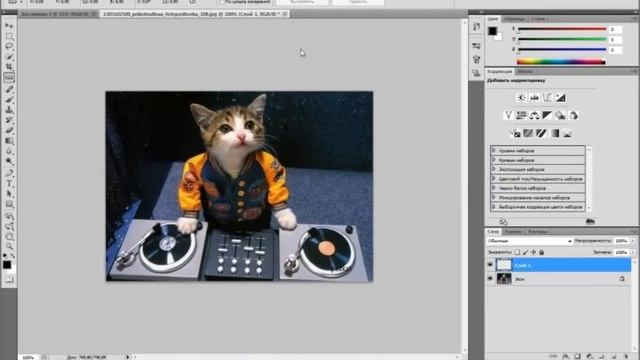Select the Gradient tool
This screenshot has width=640, height=360.
click(x=9, y=141)
